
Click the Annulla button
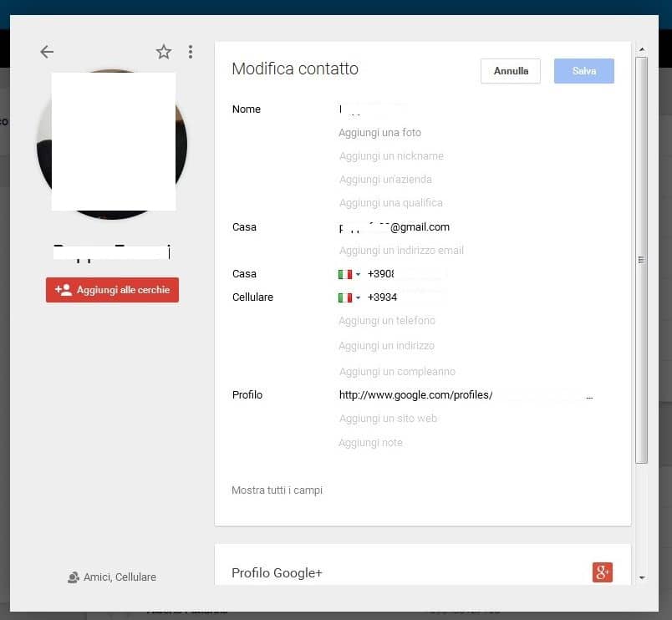[x=511, y=71]
